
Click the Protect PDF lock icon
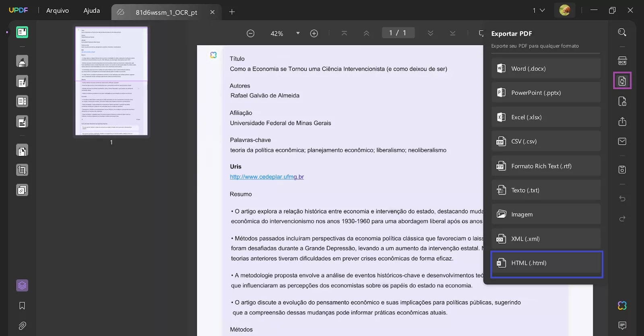(x=622, y=101)
